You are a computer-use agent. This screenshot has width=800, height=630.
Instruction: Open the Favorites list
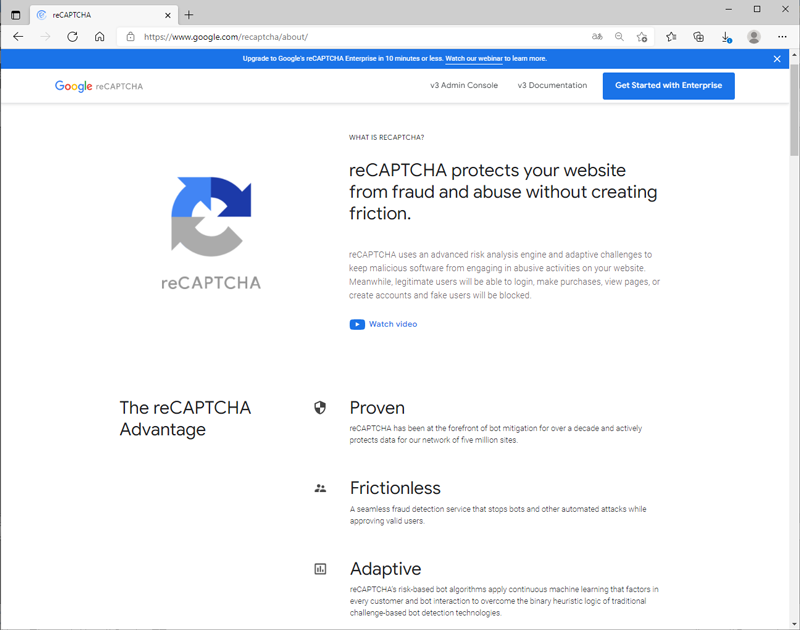[671, 37]
